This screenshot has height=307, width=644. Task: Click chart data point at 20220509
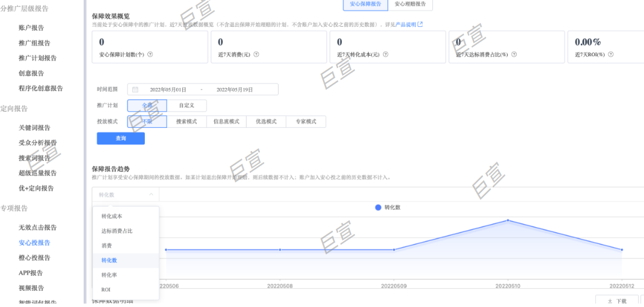tap(394, 250)
